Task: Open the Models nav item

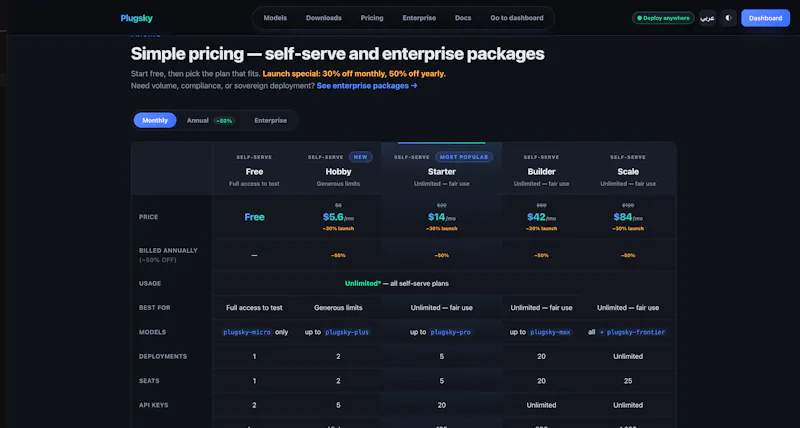Action: pyautogui.click(x=275, y=18)
